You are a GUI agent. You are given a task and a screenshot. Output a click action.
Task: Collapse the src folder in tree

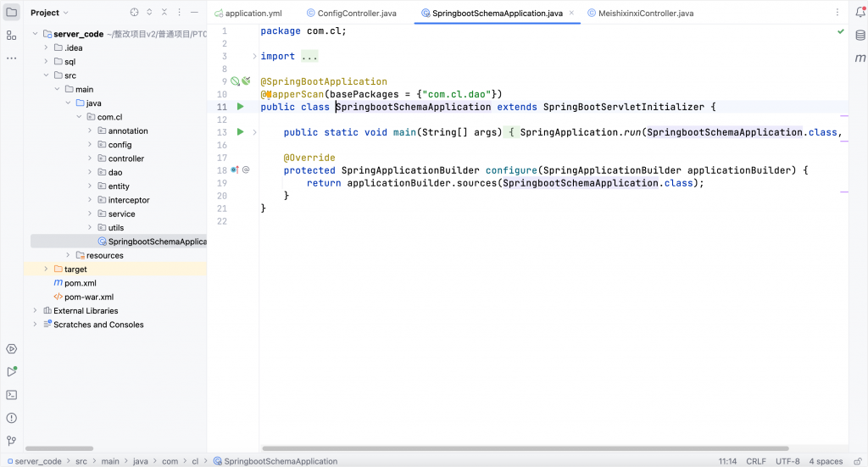click(47, 75)
